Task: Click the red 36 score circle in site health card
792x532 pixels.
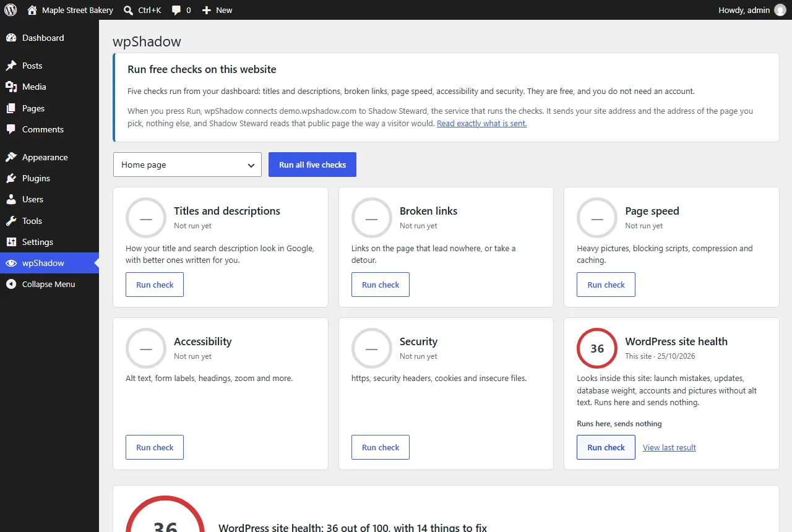Action: click(x=597, y=348)
